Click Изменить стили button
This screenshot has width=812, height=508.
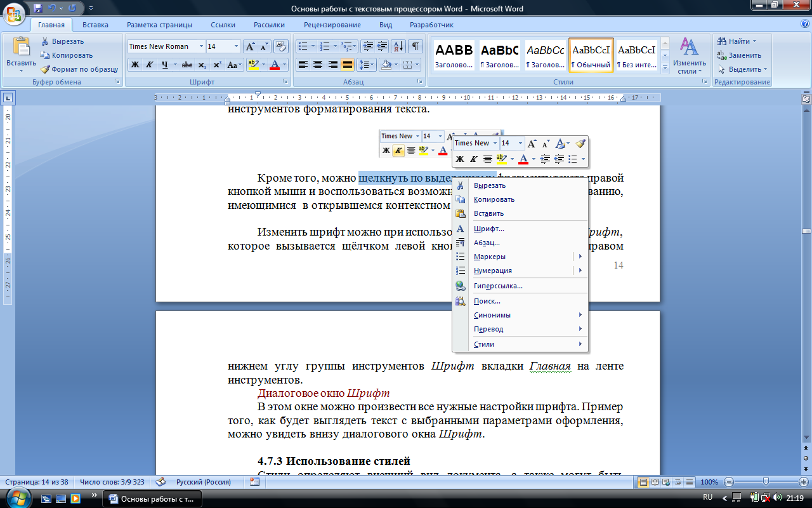click(690, 55)
